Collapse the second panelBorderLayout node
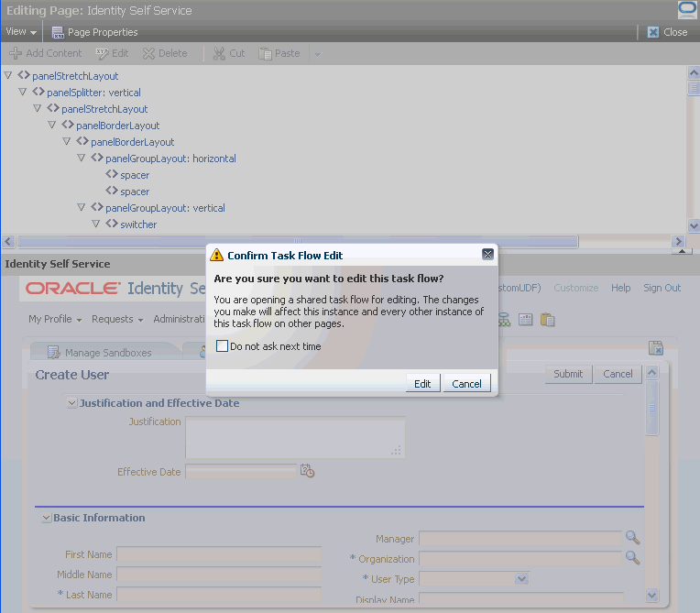The height and width of the screenshot is (613, 700). 67,141
